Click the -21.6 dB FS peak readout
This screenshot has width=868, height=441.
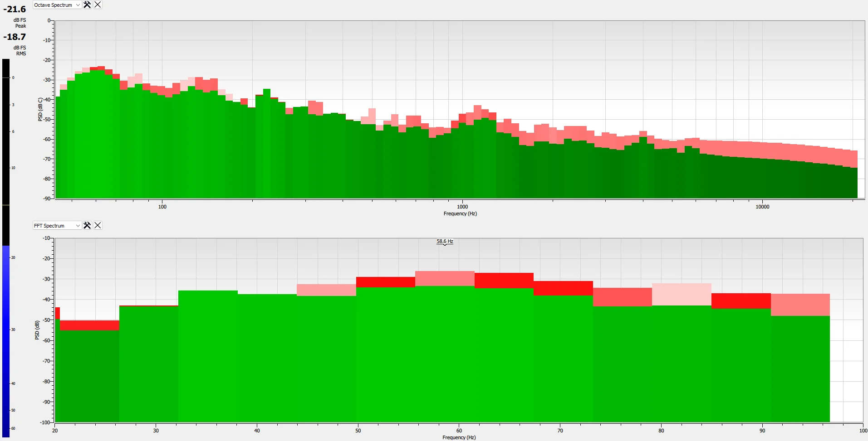(x=15, y=9)
